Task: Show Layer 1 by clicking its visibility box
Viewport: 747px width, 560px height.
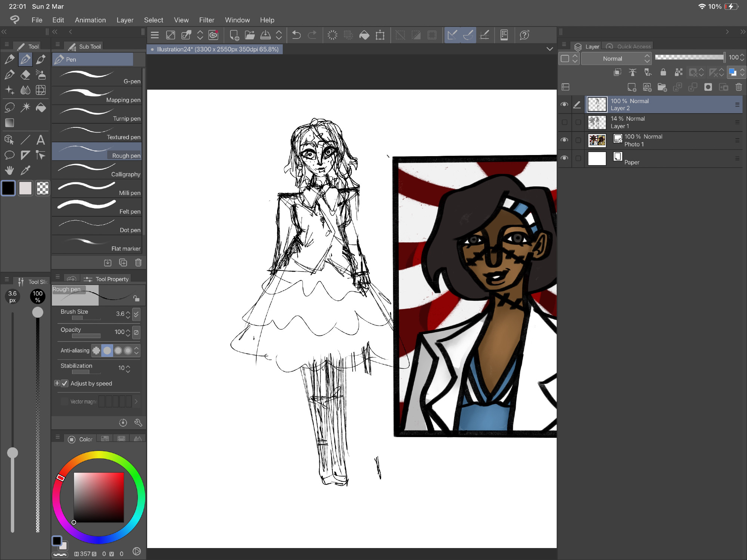Action: 564,122
